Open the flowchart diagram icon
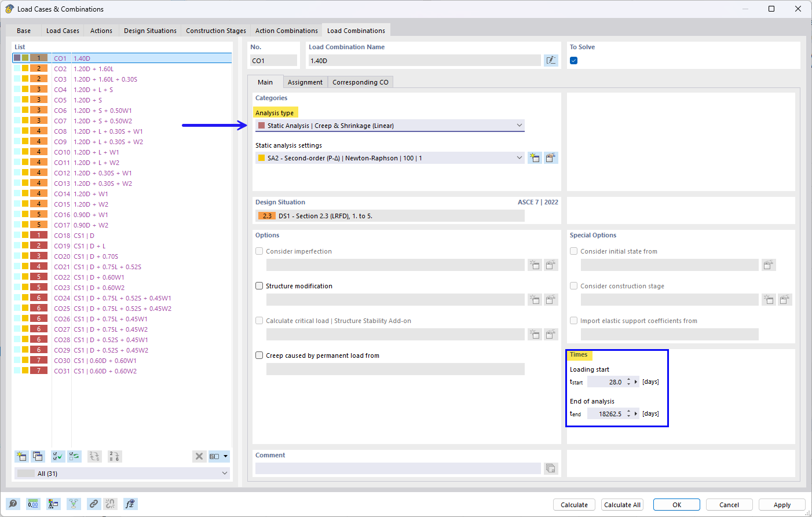812x517 pixels. (x=74, y=504)
